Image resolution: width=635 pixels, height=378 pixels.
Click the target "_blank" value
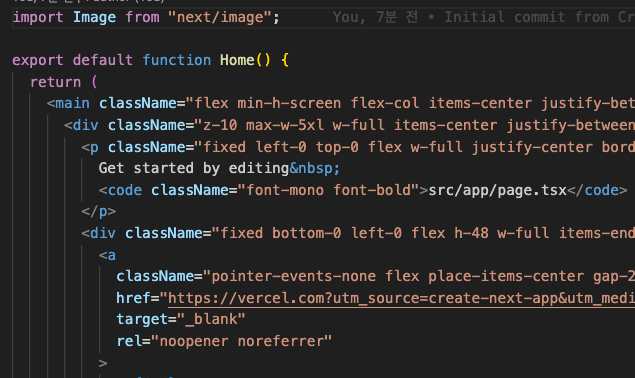click(x=211, y=319)
